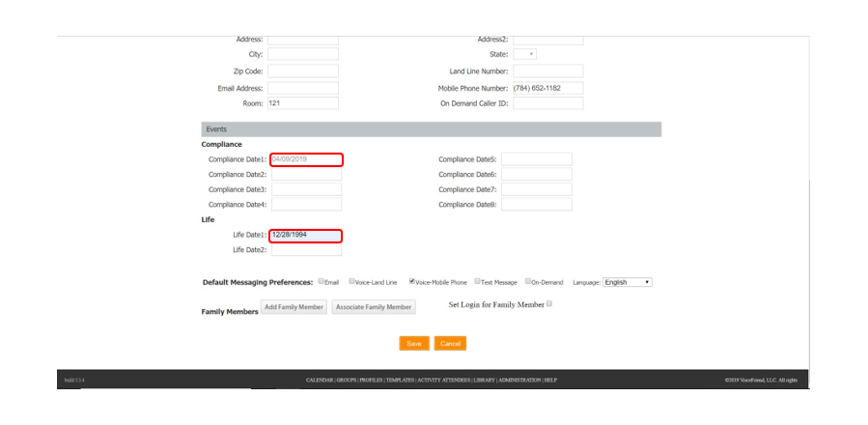This screenshot has width=868, height=425.
Task: Click the Compliance Date5 field
Action: coord(537,159)
